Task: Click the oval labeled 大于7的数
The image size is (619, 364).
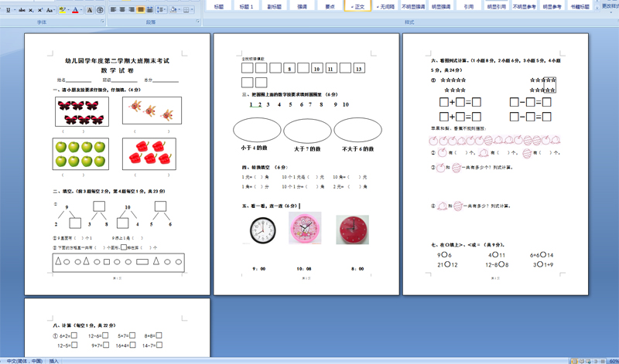Action: (x=307, y=131)
